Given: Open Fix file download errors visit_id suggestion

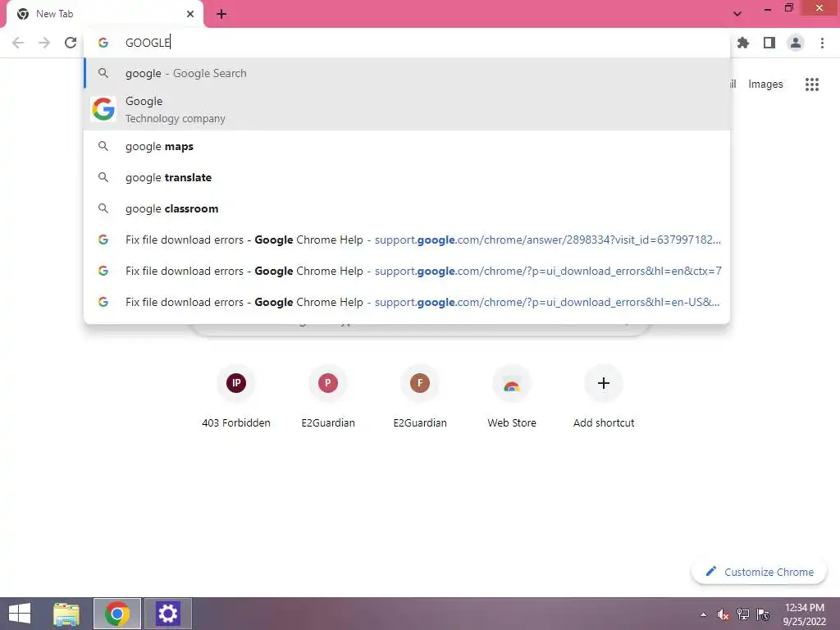Looking at the screenshot, I should click(407, 240).
